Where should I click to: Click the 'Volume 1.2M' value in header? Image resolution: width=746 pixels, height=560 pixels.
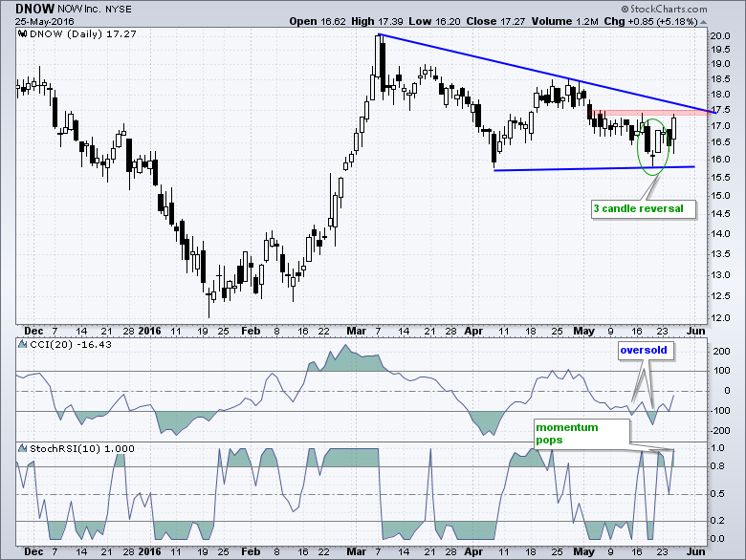pyautogui.click(x=564, y=21)
